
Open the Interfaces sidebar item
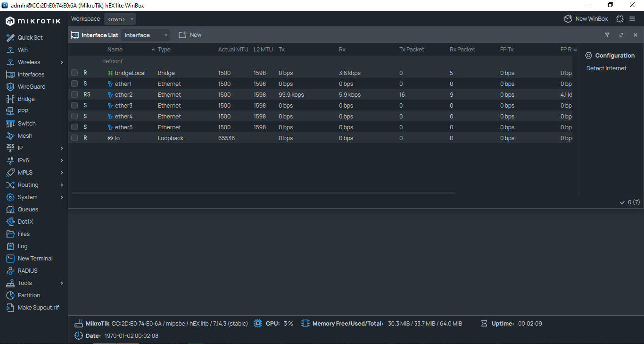coord(31,75)
